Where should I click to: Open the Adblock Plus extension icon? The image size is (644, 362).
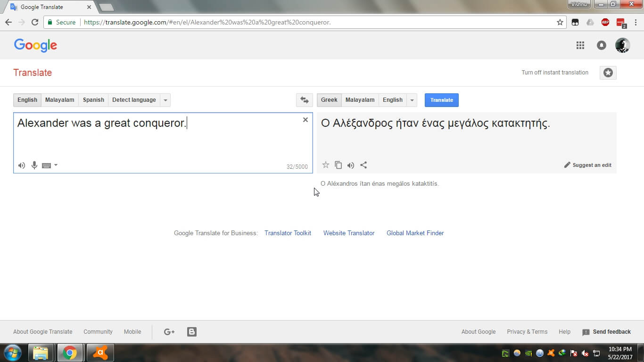605,22
